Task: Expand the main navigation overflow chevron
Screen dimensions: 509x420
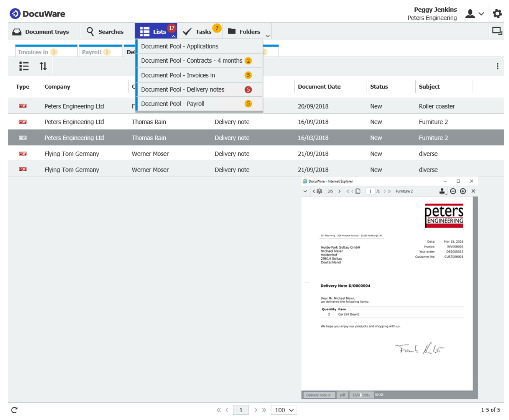Action: tap(268, 36)
